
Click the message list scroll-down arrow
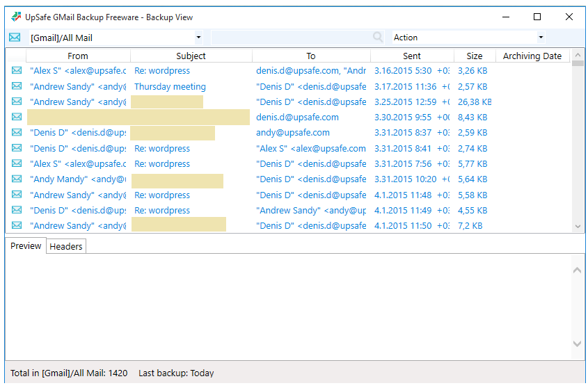click(x=578, y=227)
